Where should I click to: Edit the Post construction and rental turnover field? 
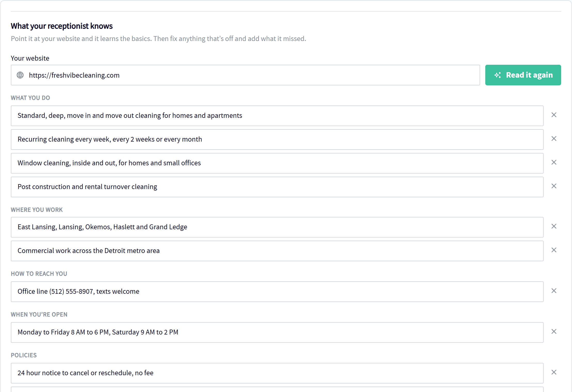(277, 187)
